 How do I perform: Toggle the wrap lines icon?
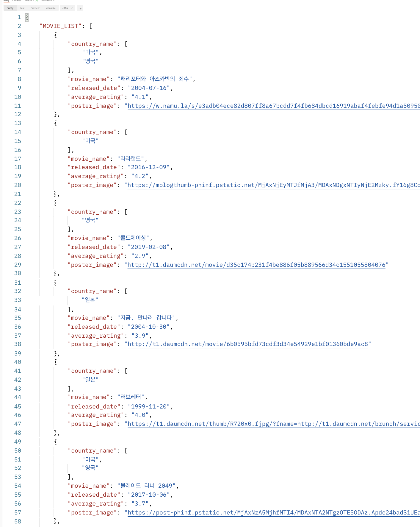80,8
